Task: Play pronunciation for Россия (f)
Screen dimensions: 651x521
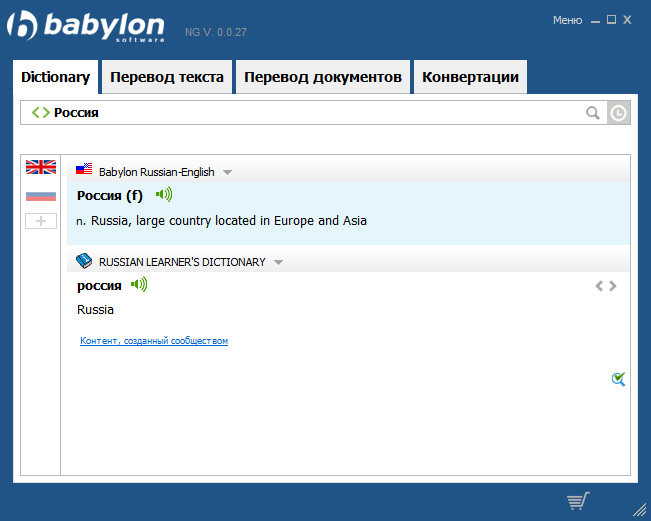Action: (164, 195)
